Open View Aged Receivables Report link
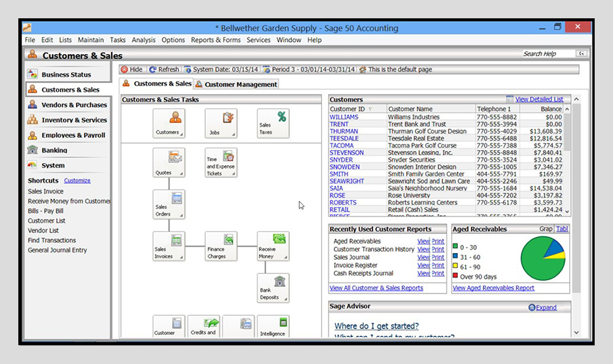The width and height of the screenshot is (613, 364). (493, 288)
